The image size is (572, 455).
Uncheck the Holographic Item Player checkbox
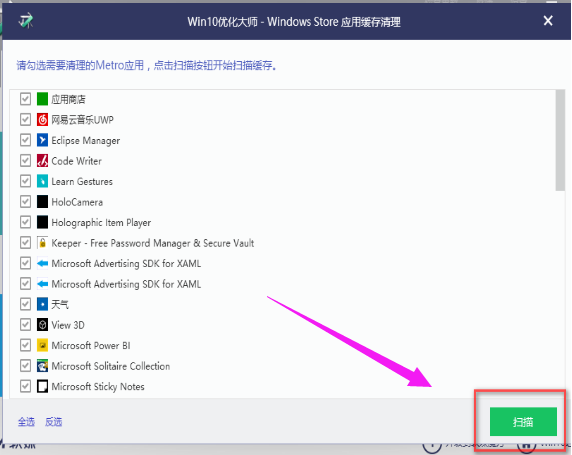coord(25,222)
